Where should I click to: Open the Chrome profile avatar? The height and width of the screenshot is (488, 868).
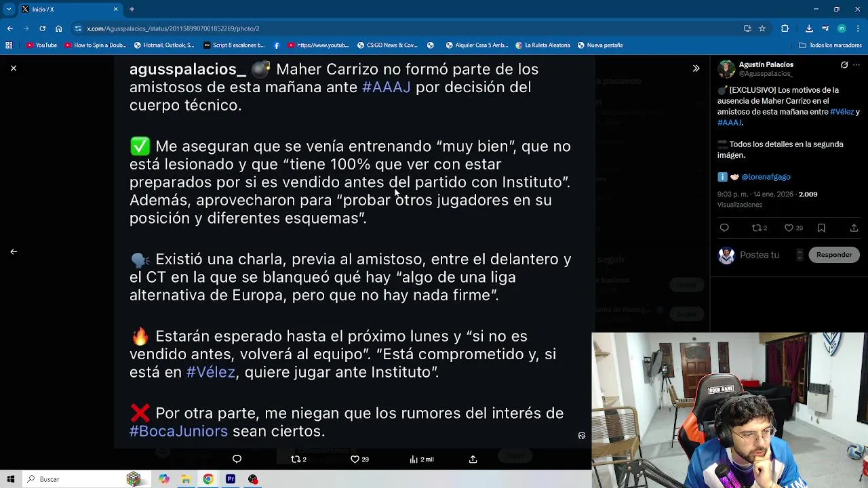(x=842, y=28)
